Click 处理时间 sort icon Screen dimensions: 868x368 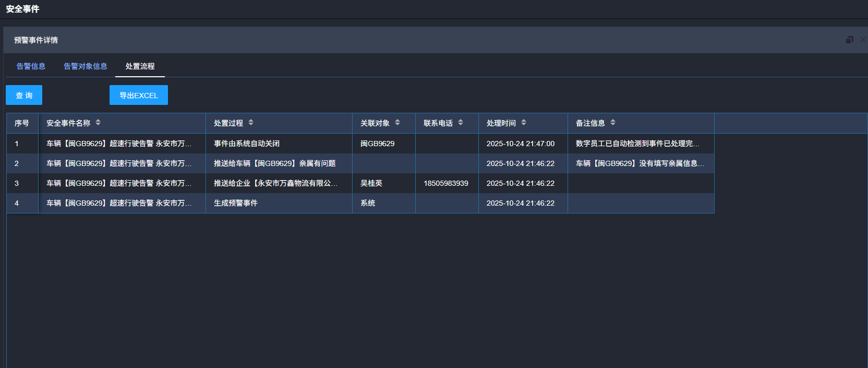[524, 123]
